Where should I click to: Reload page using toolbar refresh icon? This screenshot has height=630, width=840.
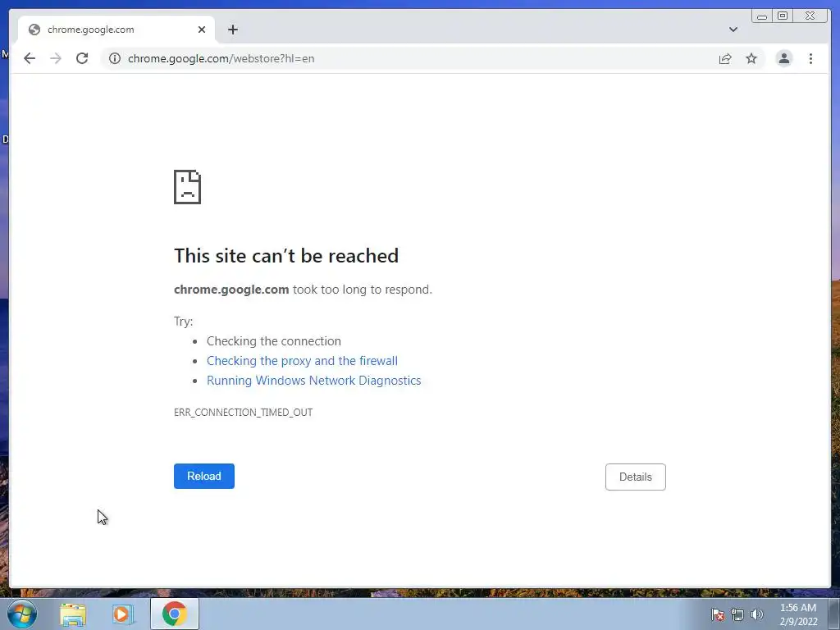coord(82,58)
